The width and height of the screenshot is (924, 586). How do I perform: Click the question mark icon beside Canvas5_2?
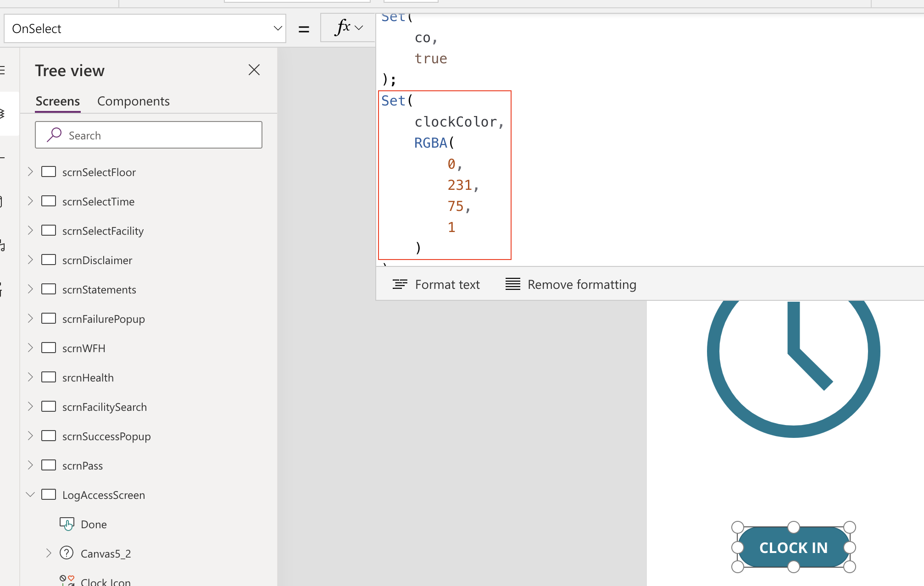pyautogui.click(x=67, y=553)
